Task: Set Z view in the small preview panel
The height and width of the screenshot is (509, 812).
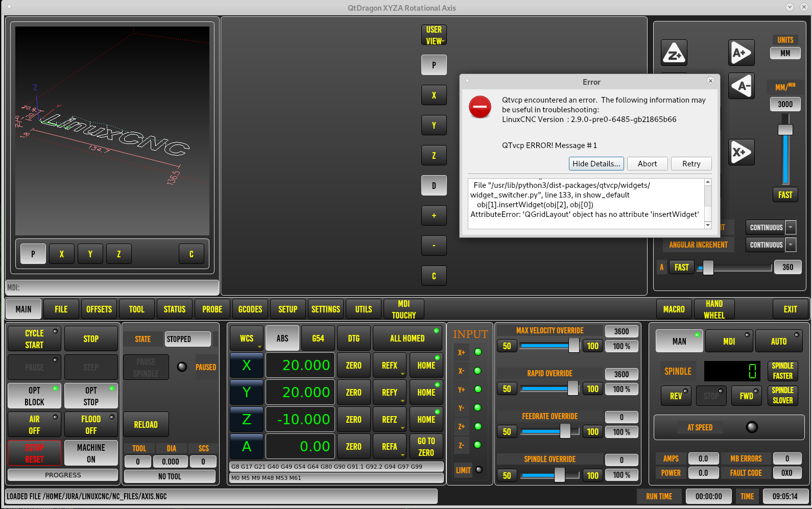Action: coord(119,254)
